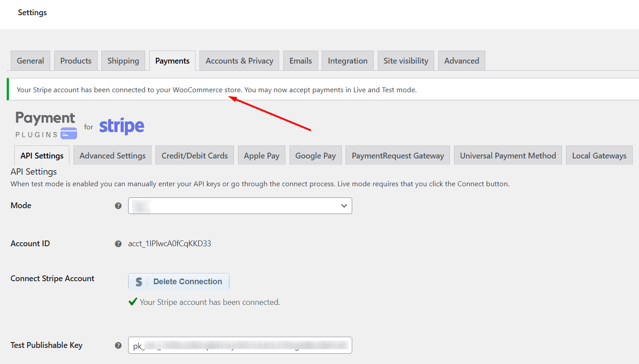This screenshot has width=639, height=364.
Task: Switch to the Apple Pay tab
Action: 262,155
